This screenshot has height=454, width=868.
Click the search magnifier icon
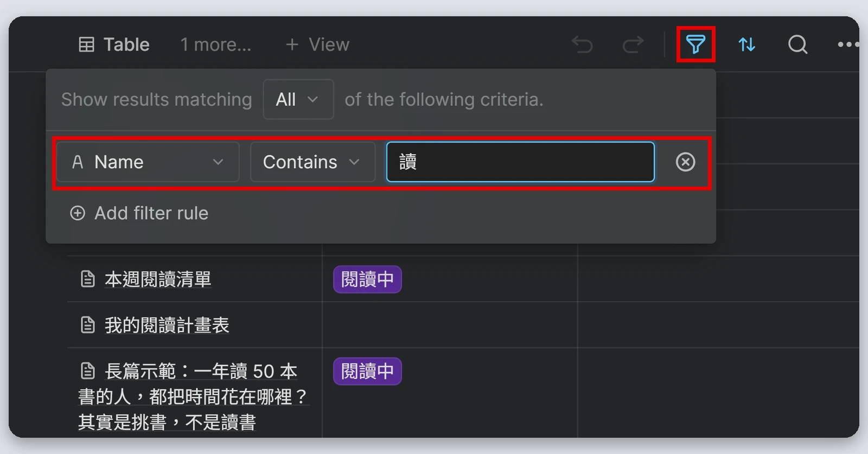coord(797,44)
